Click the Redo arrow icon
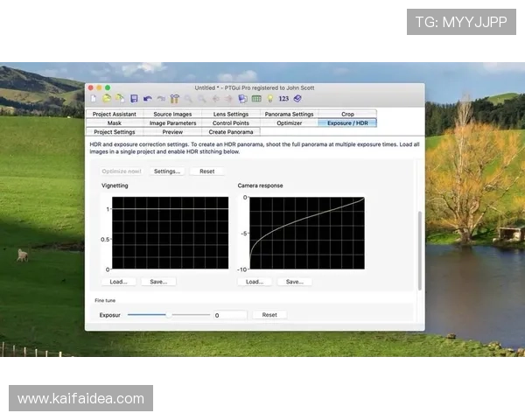The height and width of the screenshot is (420, 525). click(x=161, y=99)
